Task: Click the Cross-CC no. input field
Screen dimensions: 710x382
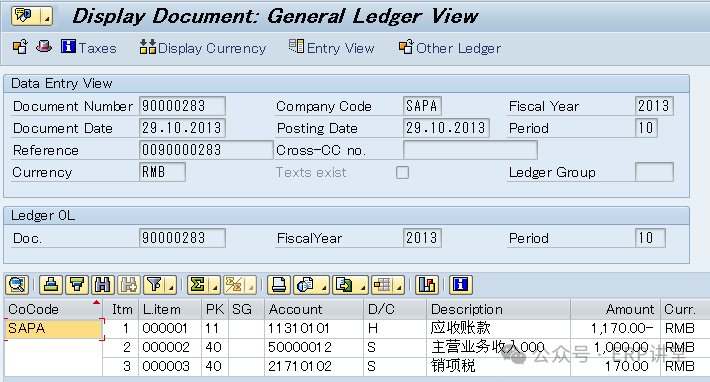Action: 470,150
